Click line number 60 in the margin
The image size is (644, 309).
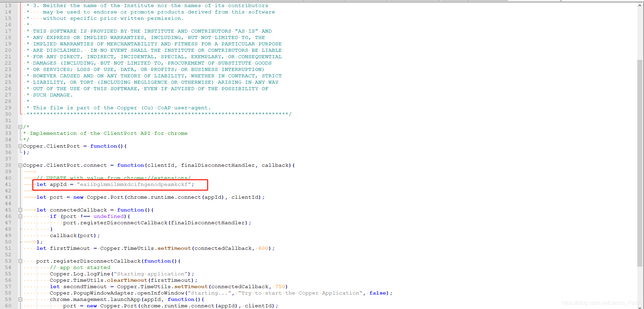[8, 306]
